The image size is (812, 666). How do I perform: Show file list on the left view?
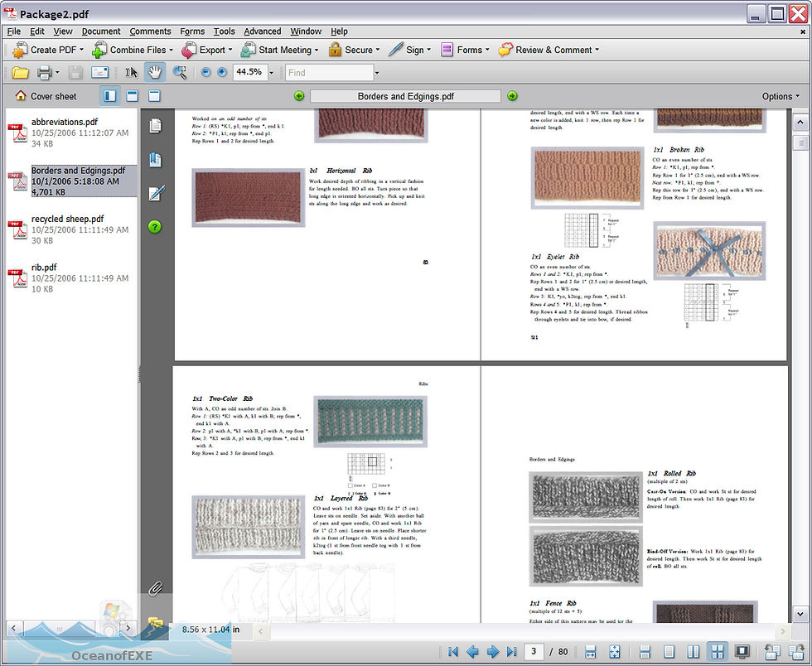109,96
